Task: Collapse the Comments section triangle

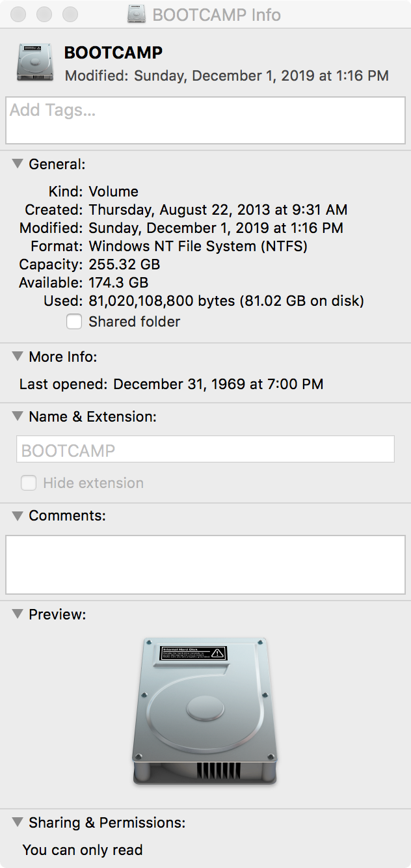Action: [18, 515]
